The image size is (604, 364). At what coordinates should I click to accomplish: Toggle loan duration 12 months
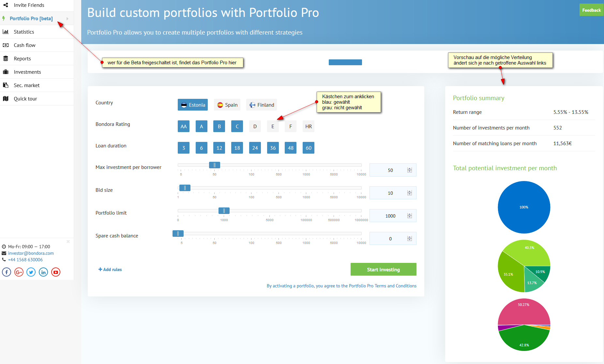tap(219, 148)
